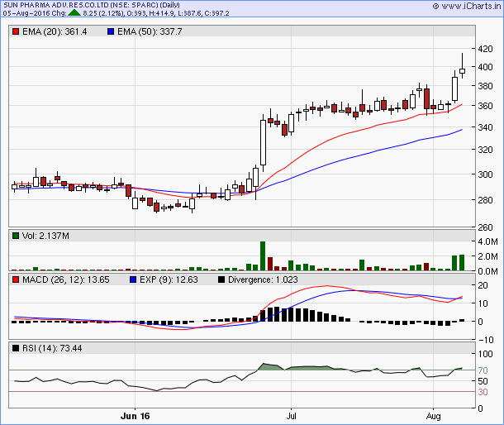The image size is (504, 425).
Task: Select the 'RSI (14): 73.44' label
Action: click(x=52, y=348)
